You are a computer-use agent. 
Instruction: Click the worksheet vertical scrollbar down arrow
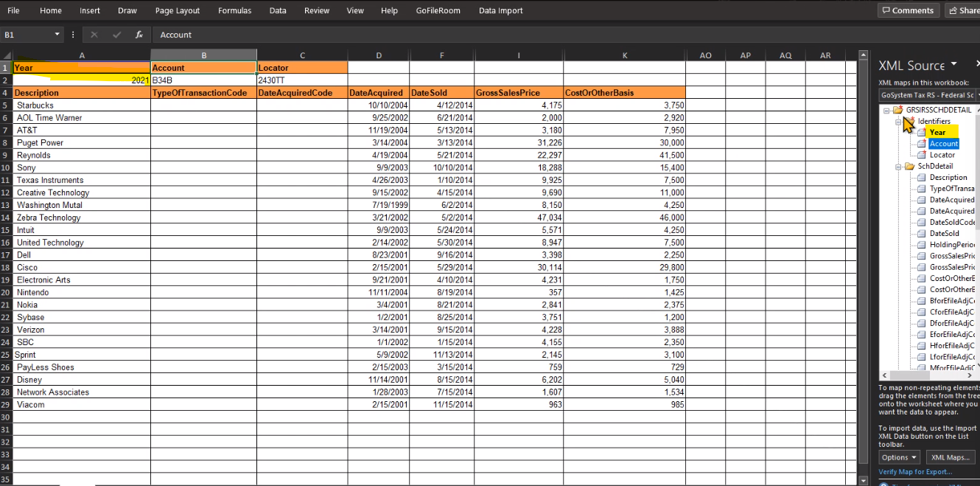[864, 480]
